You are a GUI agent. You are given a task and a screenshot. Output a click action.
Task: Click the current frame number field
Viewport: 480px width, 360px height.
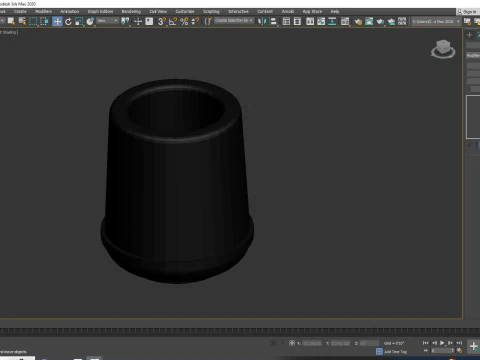(442, 351)
